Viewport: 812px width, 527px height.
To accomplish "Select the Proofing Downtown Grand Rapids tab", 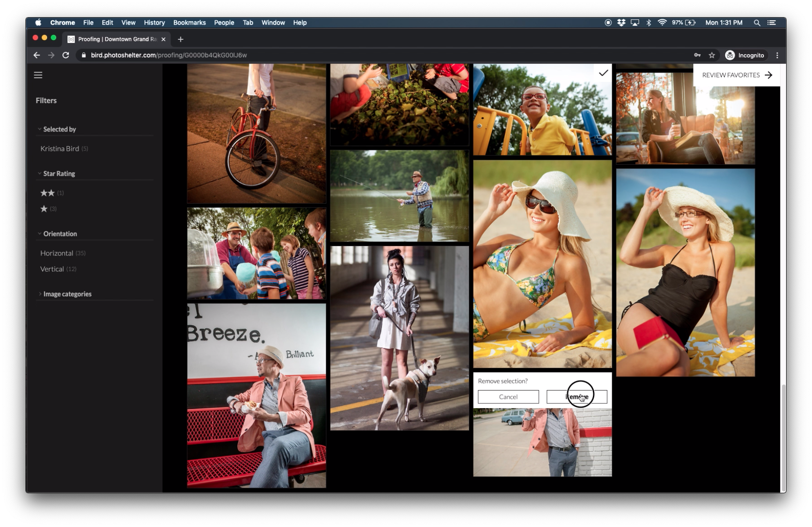I will coord(117,39).
